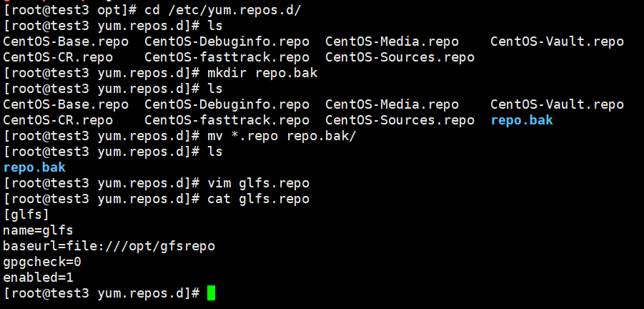Click CentOS-CR.repo in the first listing

coord(58,57)
